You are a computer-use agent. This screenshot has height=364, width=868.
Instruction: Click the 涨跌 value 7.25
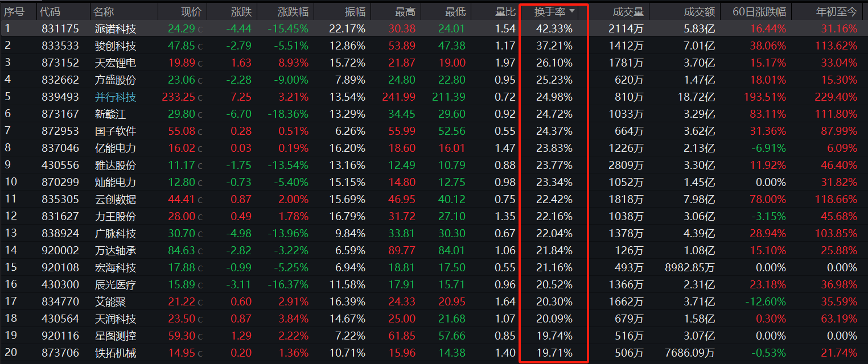click(241, 97)
